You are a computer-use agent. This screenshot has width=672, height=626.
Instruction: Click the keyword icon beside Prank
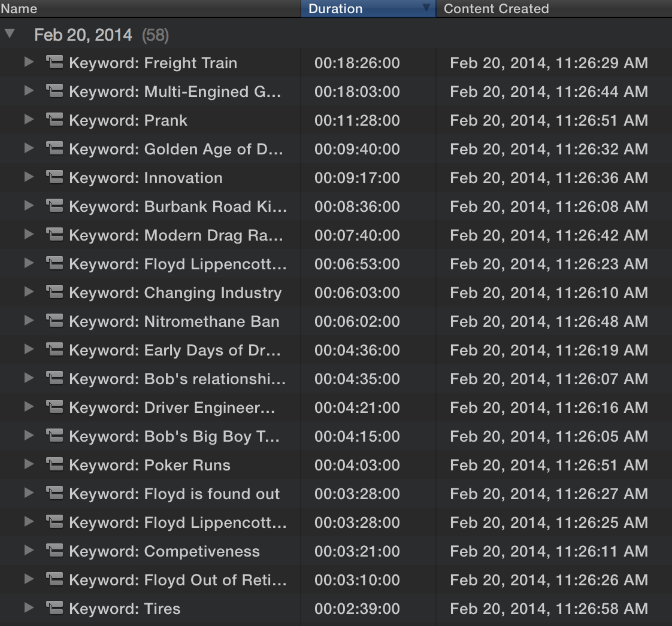[55, 120]
